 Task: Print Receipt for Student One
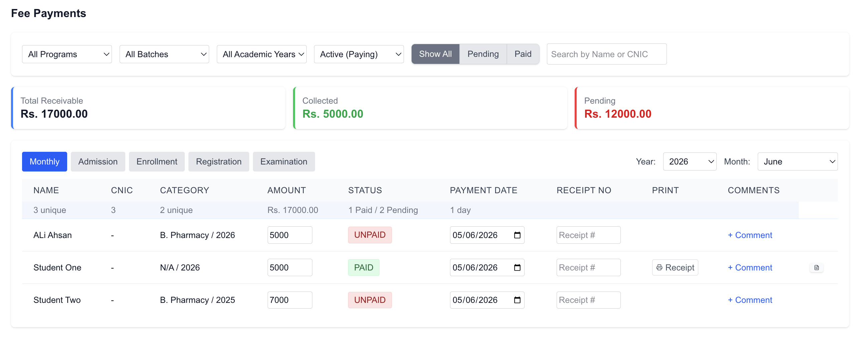[x=675, y=267]
